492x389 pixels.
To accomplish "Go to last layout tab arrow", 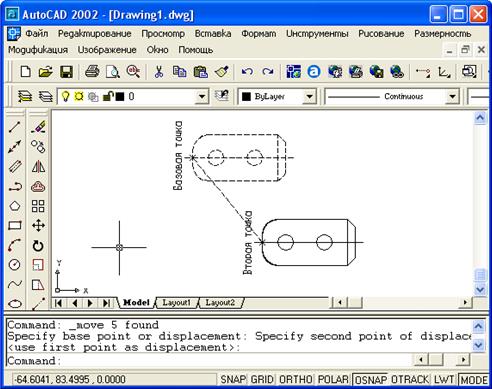I will (106, 303).
